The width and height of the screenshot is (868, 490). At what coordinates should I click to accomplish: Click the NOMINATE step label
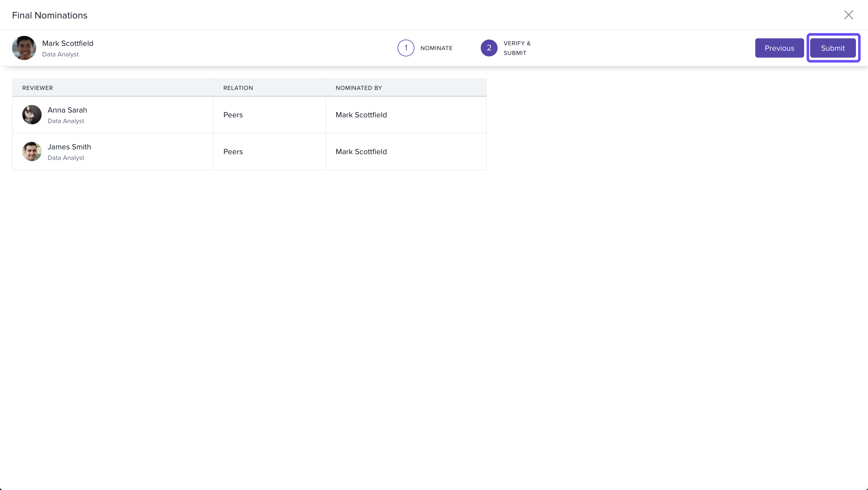pyautogui.click(x=436, y=48)
